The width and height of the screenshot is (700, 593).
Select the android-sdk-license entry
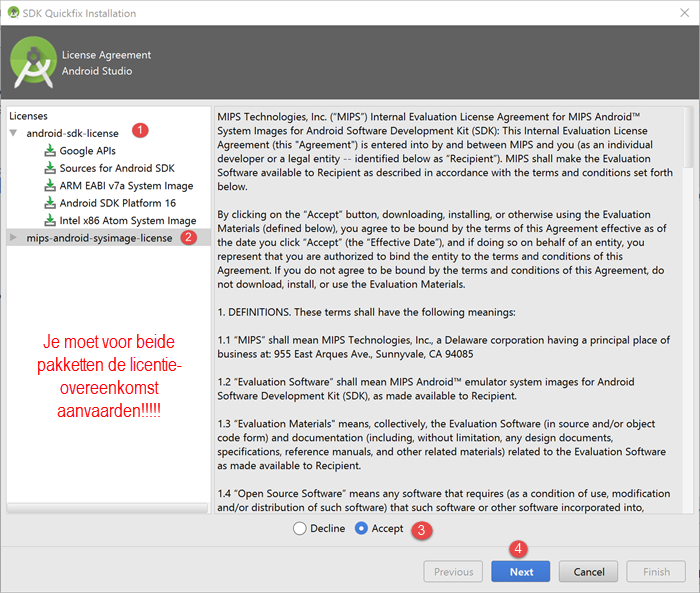(x=72, y=133)
